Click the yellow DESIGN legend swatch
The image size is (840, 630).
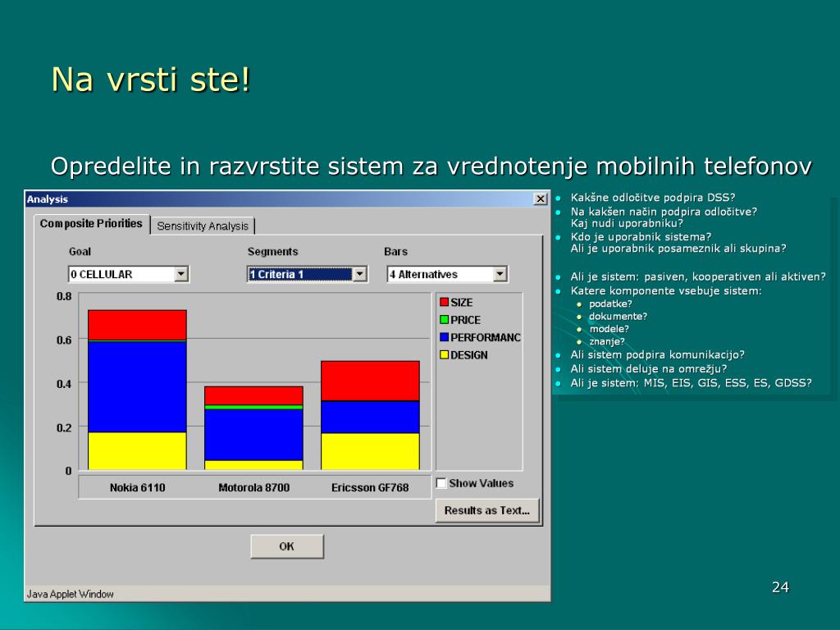coord(444,354)
